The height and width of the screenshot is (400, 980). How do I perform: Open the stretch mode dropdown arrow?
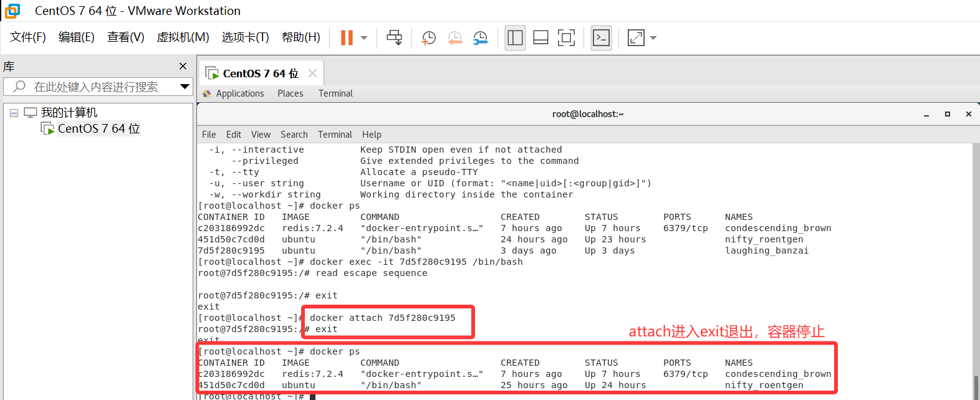click(x=653, y=38)
